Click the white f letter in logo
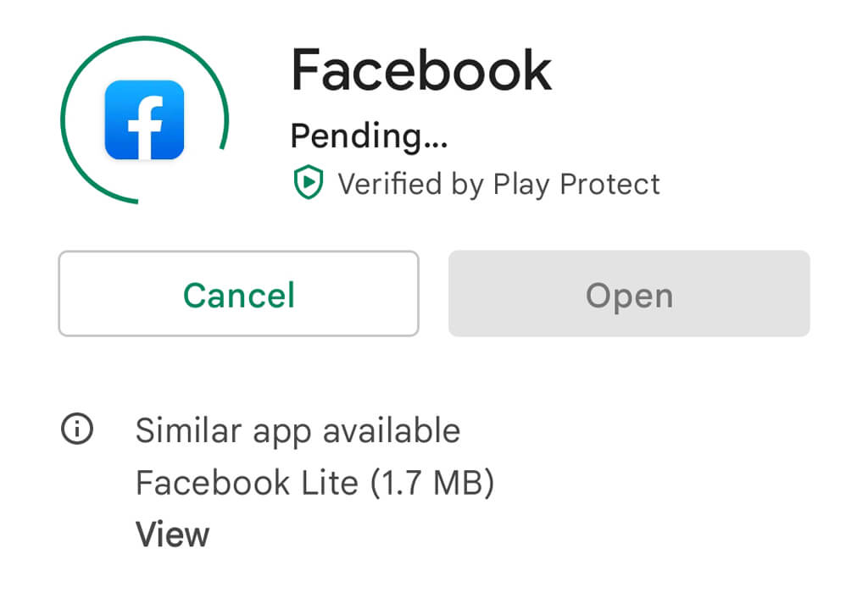The image size is (868, 615). 145,125
